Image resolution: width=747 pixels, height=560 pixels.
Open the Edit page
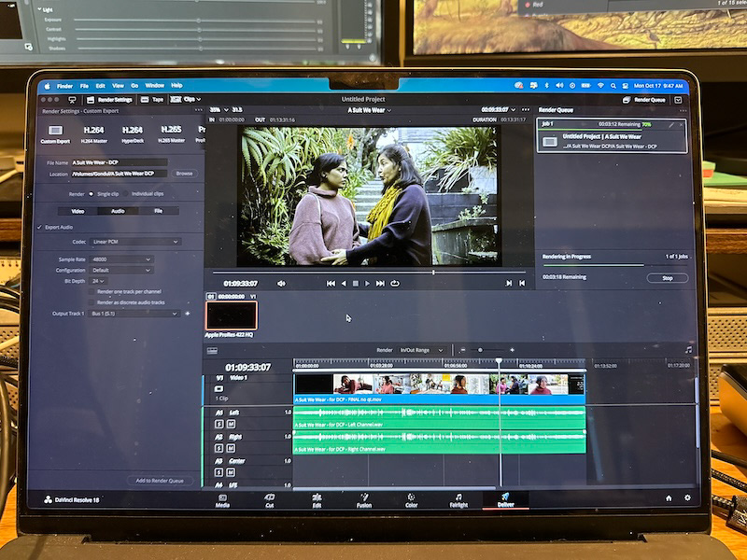317,500
